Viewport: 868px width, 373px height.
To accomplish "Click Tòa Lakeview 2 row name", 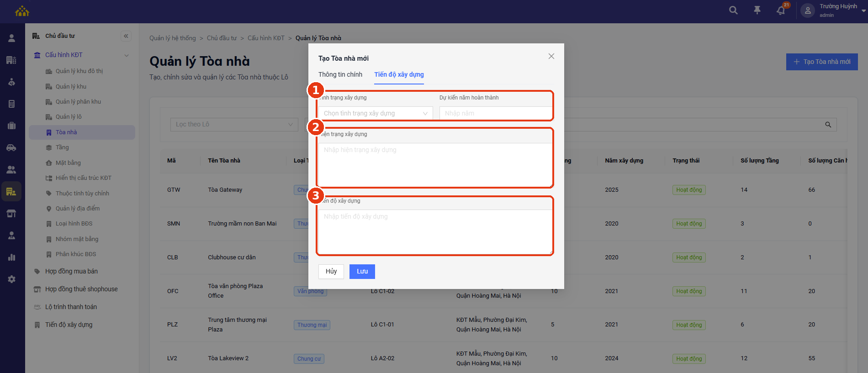I will point(228,358).
